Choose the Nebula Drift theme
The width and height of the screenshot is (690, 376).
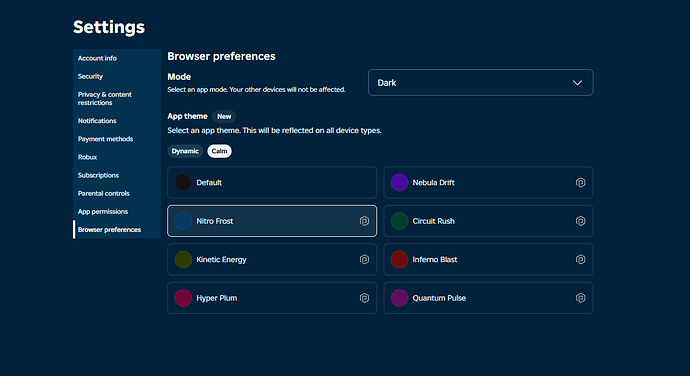(x=488, y=182)
